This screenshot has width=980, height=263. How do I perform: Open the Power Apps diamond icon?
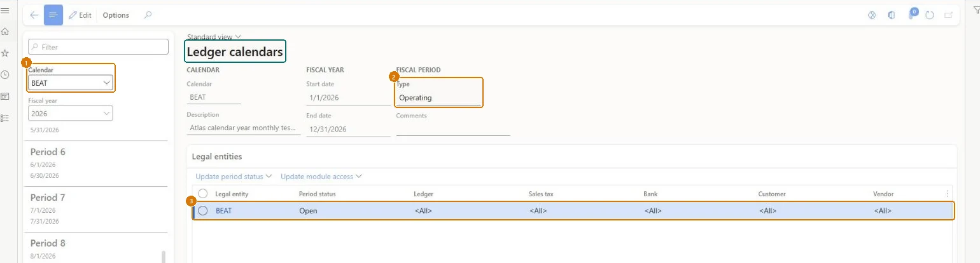[x=872, y=15]
